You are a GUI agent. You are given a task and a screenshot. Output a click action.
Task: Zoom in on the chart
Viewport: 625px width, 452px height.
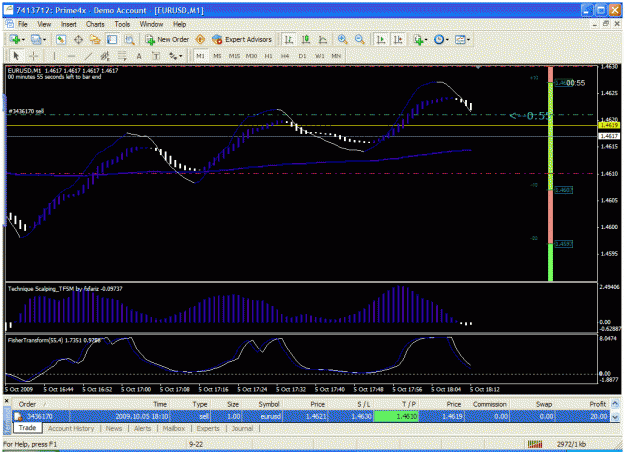[x=342, y=39]
